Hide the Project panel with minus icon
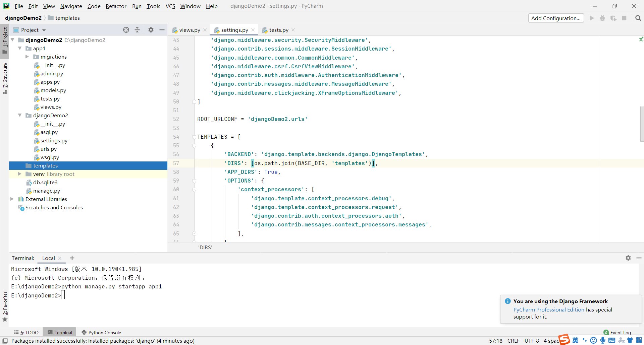 162,30
